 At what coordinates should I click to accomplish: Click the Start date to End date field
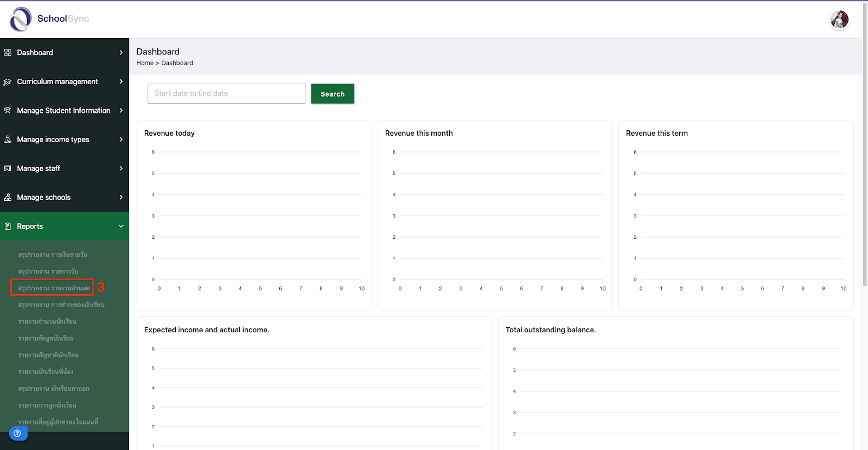click(226, 93)
